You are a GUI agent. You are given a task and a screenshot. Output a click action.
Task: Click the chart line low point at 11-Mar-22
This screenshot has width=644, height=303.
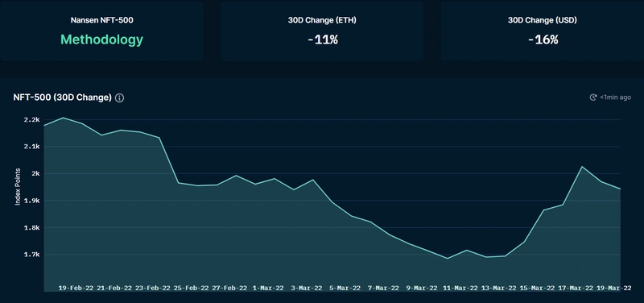tap(448, 259)
